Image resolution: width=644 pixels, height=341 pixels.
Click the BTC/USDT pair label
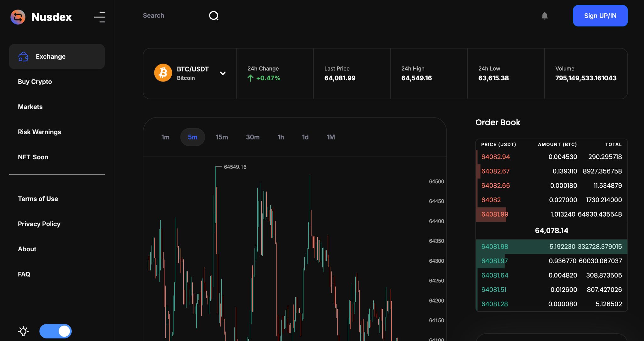pyautogui.click(x=193, y=69)
